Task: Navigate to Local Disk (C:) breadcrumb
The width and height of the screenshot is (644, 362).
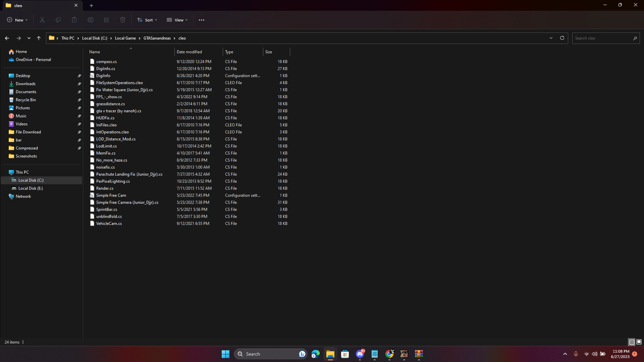Action: coord(95,38)
